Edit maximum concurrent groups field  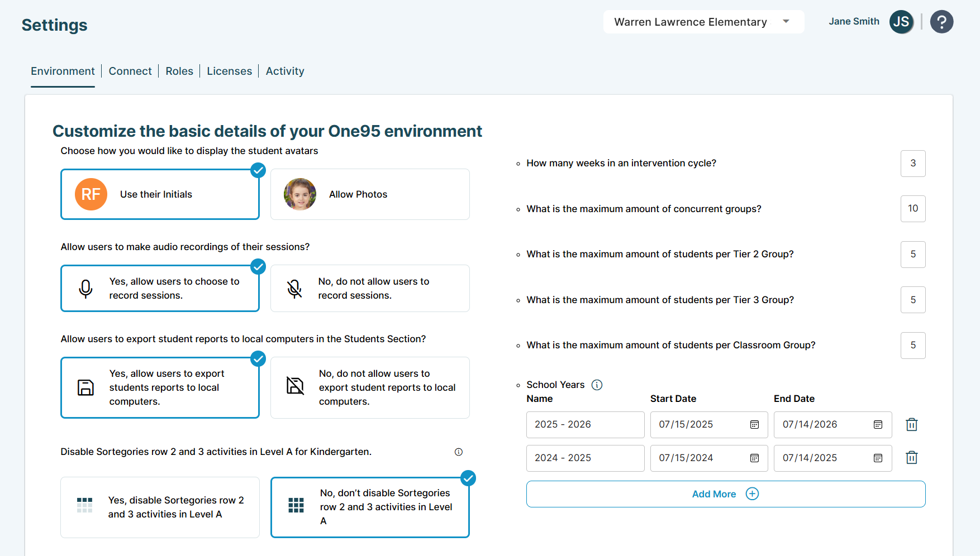click(x=913, y=209)
